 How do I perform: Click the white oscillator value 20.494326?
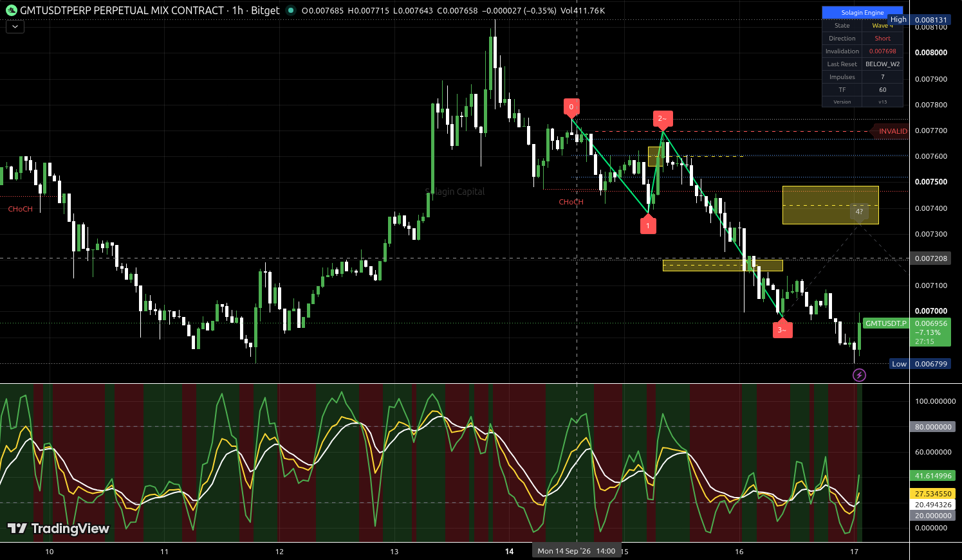[x=932, y=505]
